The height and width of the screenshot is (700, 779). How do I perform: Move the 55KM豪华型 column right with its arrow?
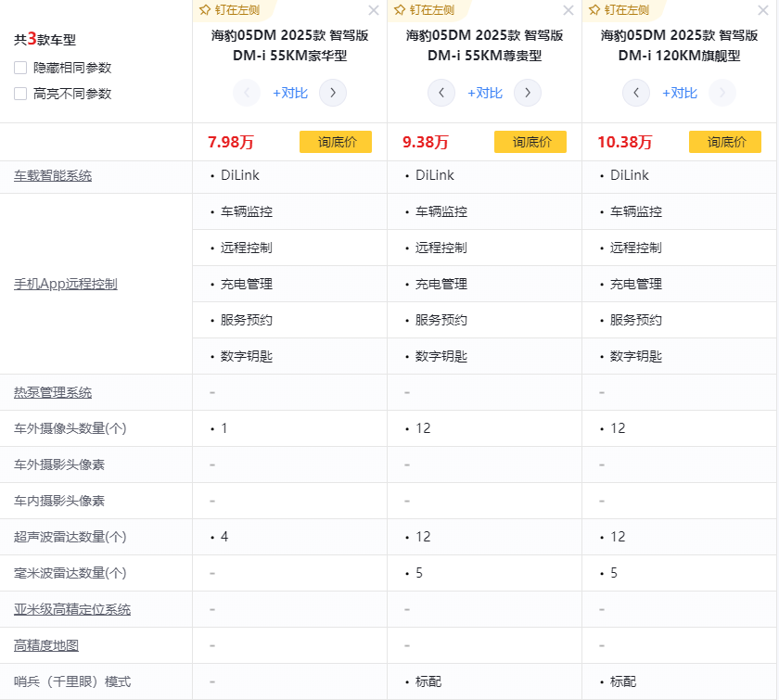(x=333, y=93)
